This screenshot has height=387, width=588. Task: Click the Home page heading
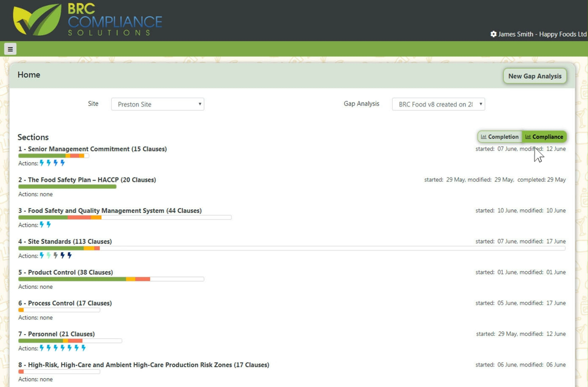(29, 75)
